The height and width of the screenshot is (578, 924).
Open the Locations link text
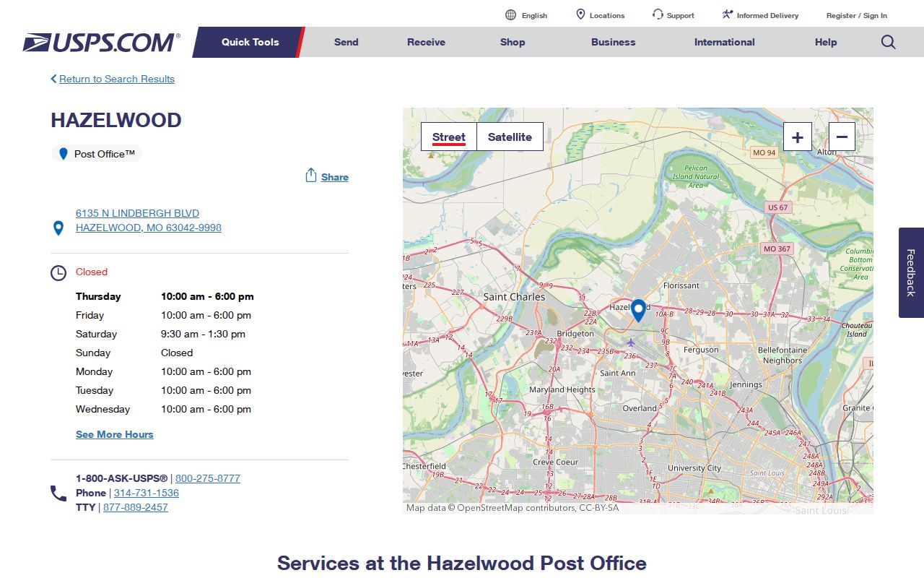[607, 15]
